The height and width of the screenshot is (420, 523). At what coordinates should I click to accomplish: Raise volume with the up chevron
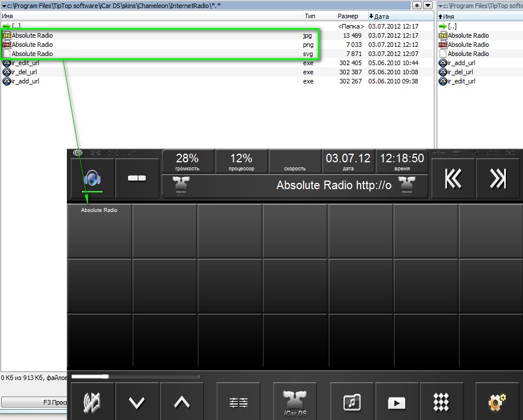click(x=181, y=402)
